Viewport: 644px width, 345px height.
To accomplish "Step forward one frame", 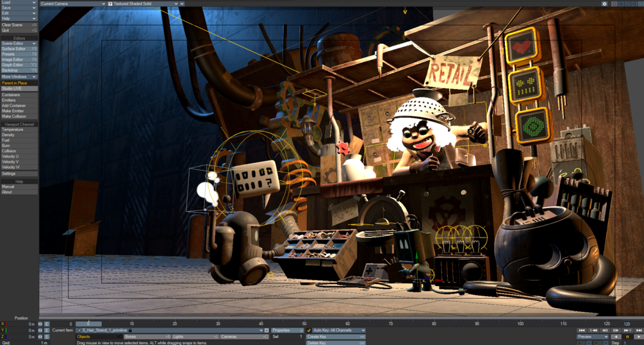I will tap(616, 330).
